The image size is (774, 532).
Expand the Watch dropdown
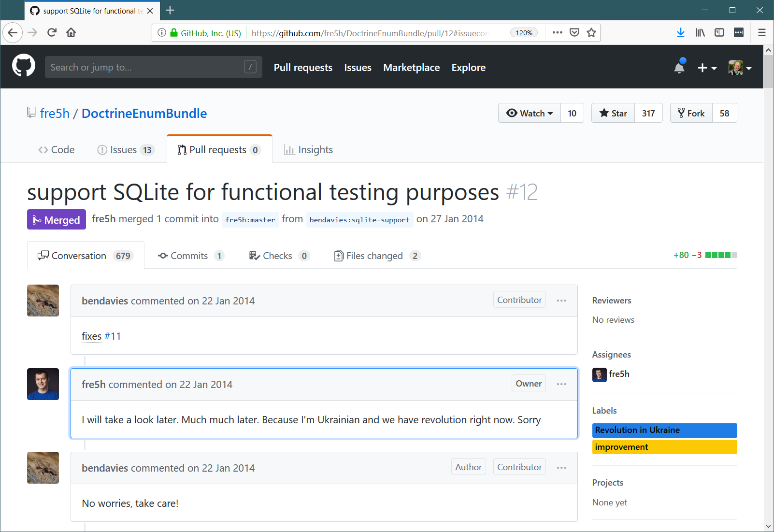[x=530, y=113]
